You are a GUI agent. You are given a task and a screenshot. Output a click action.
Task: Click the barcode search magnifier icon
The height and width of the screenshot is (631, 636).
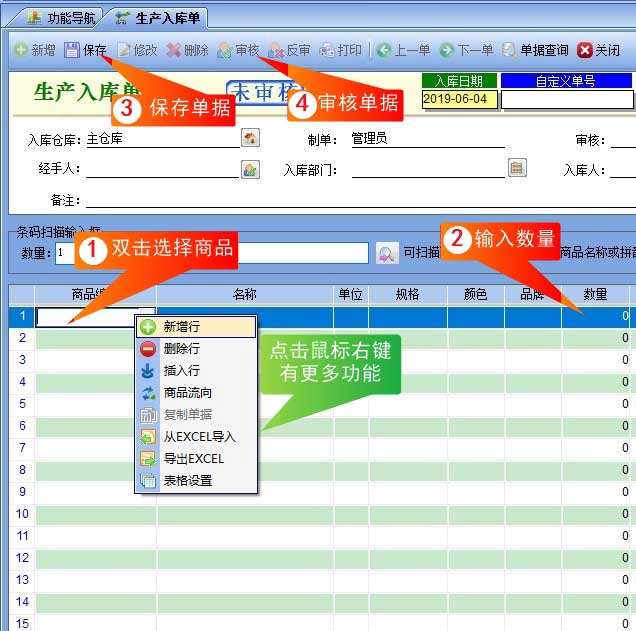tap(387, 253)
